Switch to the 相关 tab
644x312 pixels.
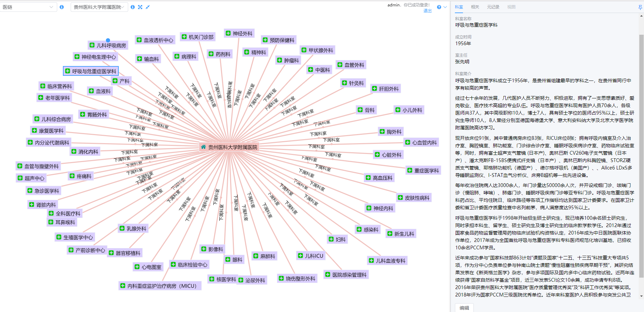475,7
